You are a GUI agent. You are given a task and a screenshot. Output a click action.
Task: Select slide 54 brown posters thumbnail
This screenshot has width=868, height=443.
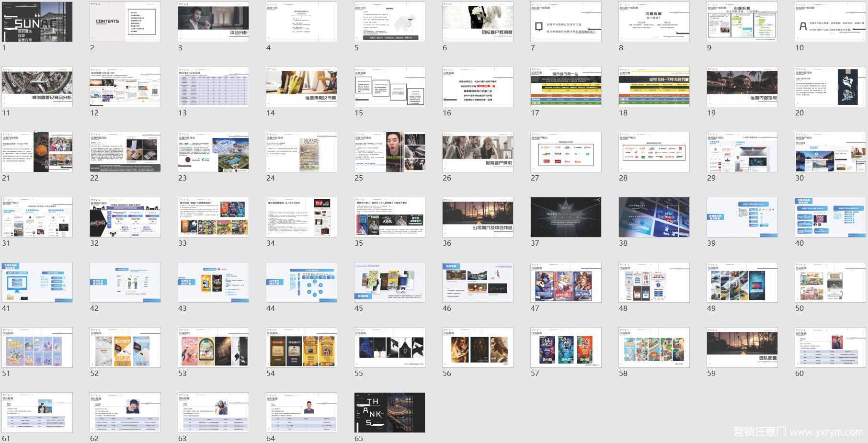[302, 348]
